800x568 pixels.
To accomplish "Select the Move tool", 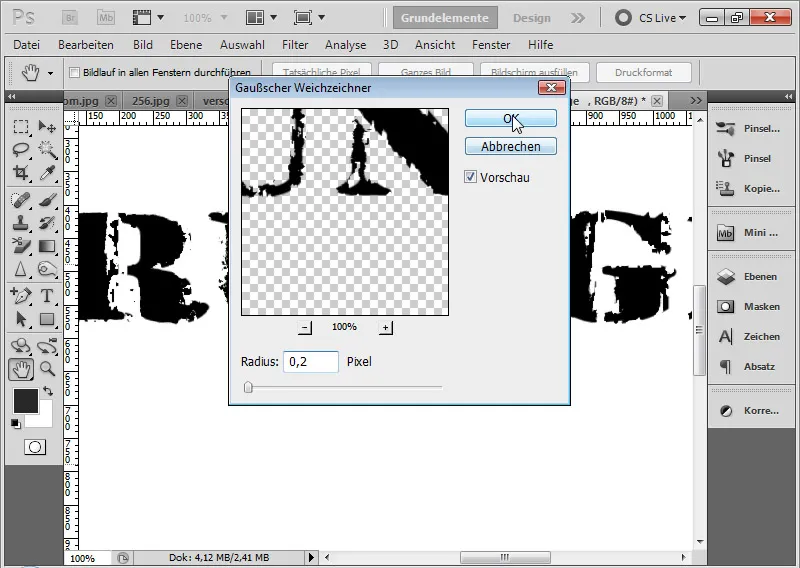I will pyautogui.click(x=47, y=126).
